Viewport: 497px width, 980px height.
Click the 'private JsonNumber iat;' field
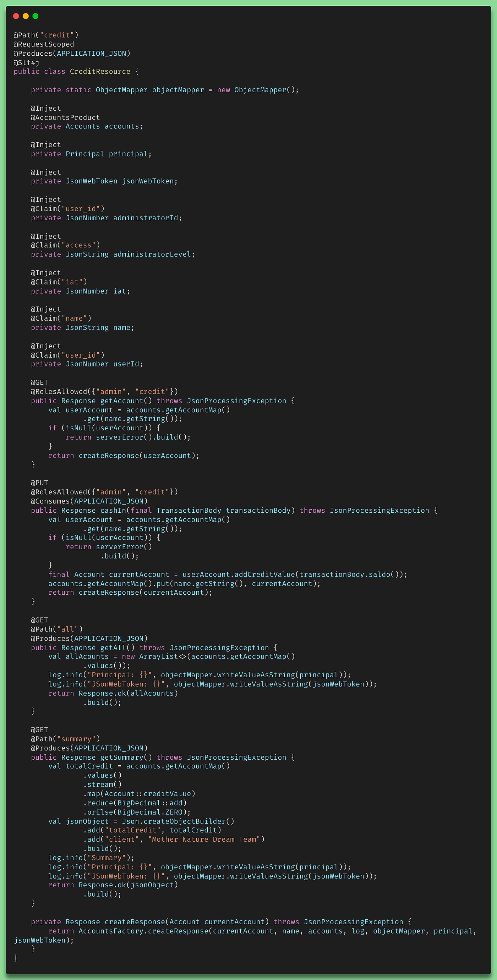[81, 291]
